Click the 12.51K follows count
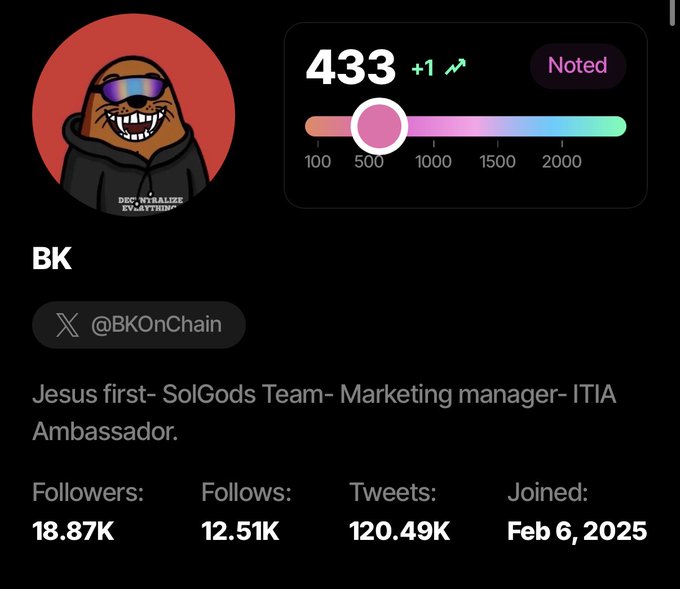The image size is (680, 589). (x=240, y=531)
